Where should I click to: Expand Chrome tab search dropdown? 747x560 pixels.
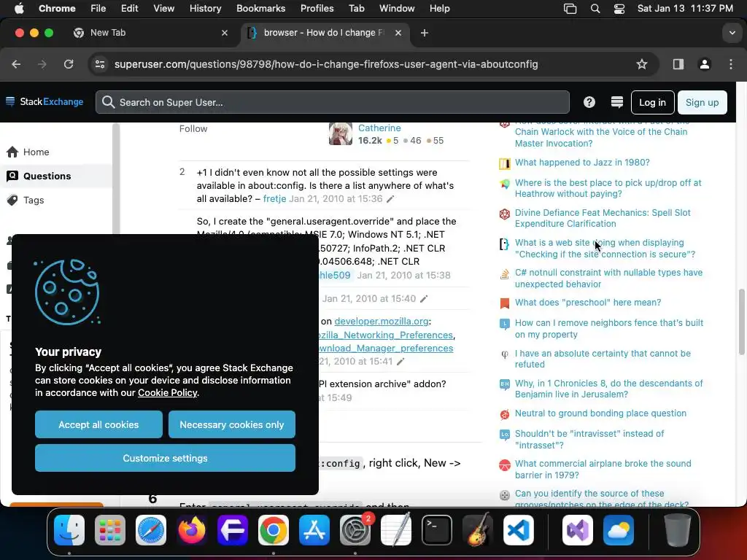732,33
